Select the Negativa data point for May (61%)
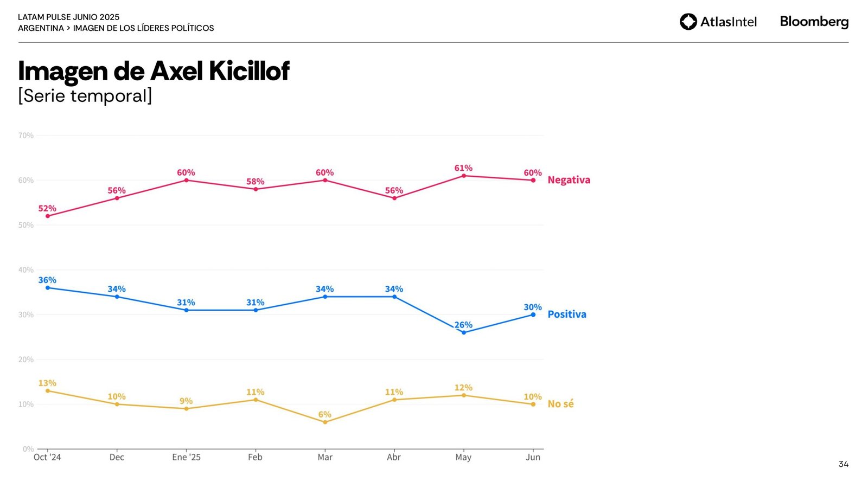868x488 pixels. click(x=463, y=176)
